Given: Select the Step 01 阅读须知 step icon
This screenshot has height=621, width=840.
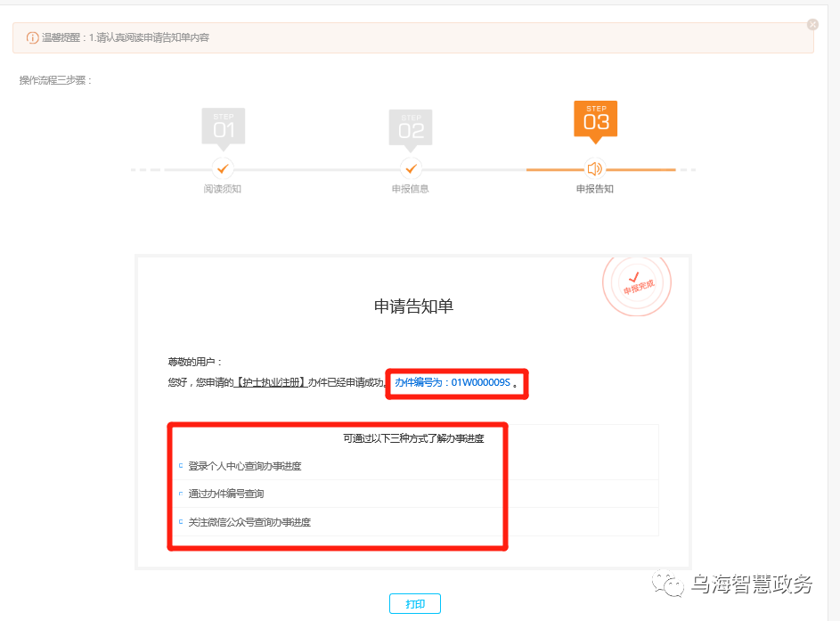Looking at the screenshot, I should point(222,126).
